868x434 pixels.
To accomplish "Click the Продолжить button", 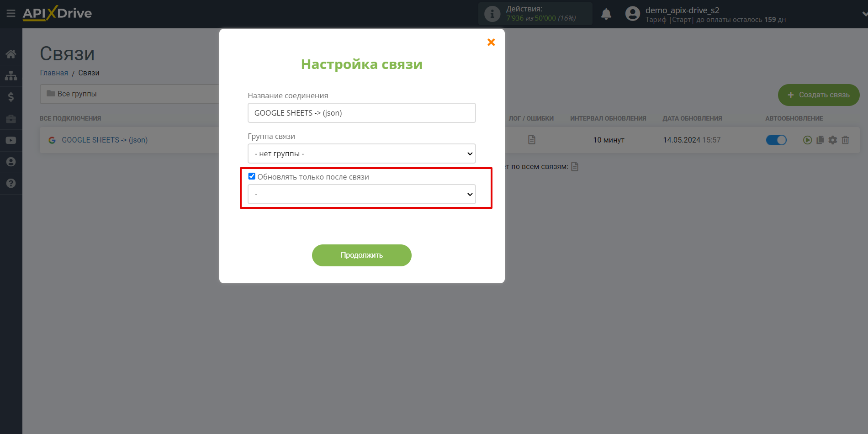I will click(361, 255).
